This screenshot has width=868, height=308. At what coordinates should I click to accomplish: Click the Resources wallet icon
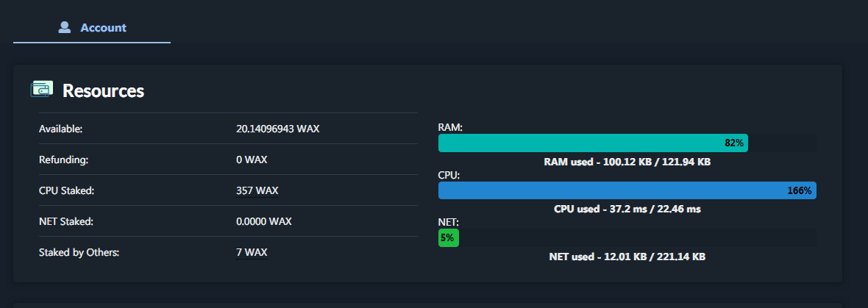41,89
